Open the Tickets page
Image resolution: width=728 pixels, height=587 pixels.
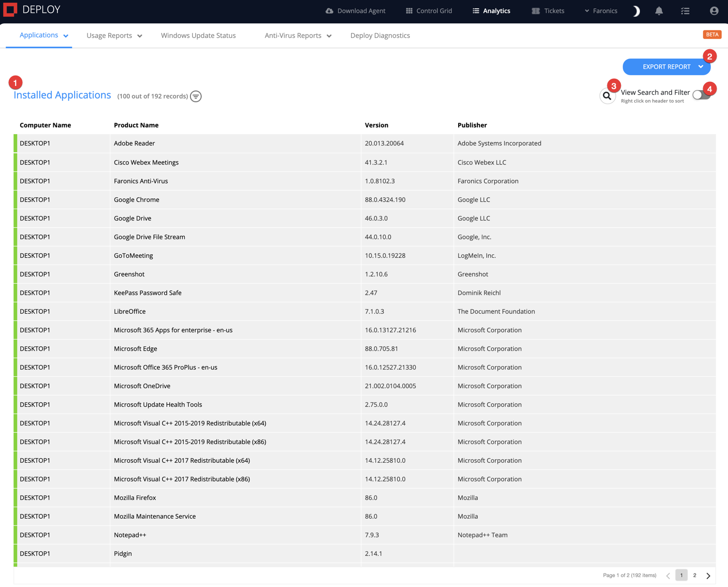(548, 11)
